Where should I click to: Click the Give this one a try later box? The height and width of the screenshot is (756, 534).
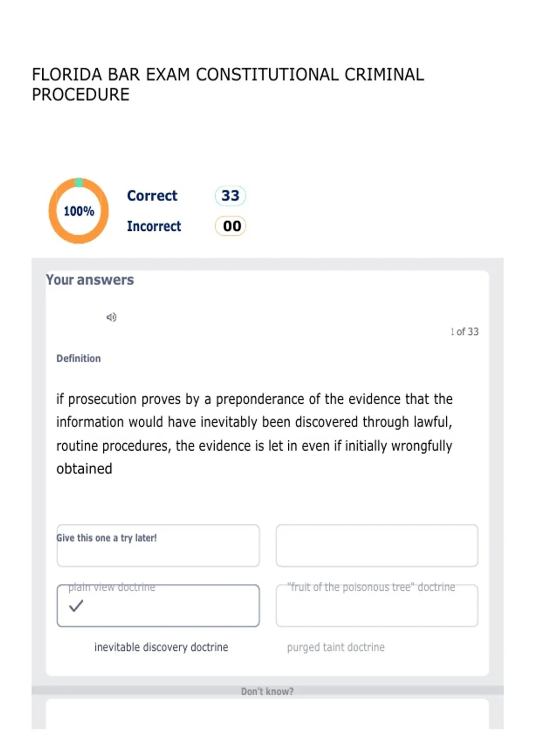(x=158, y=546)
